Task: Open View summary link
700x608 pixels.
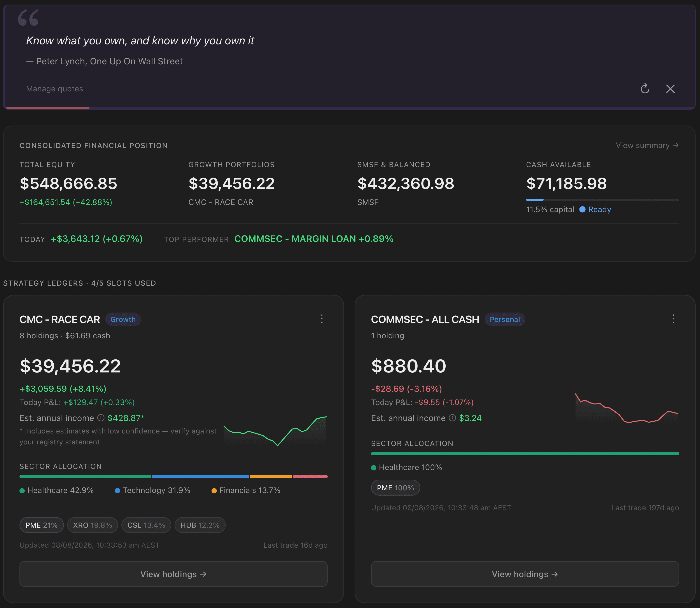Action: pos(647,145)
